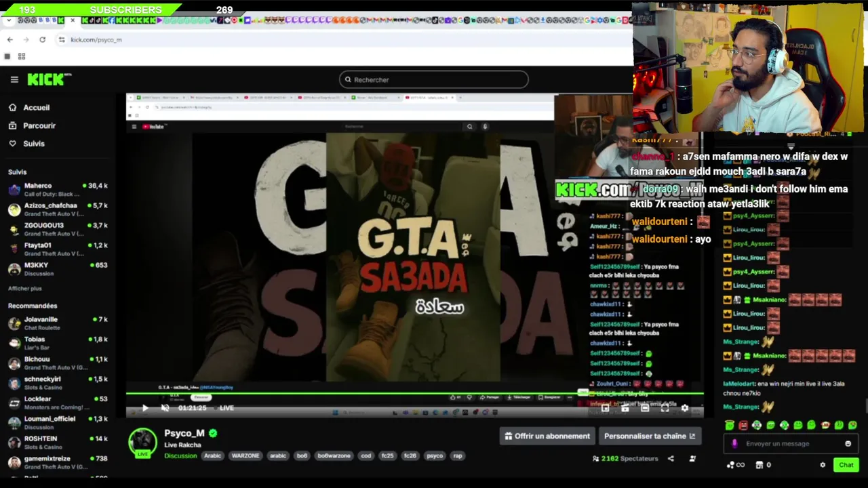Insert the red angry emote
This screenshot has width=868, height=488.
[x=743, y=426]
